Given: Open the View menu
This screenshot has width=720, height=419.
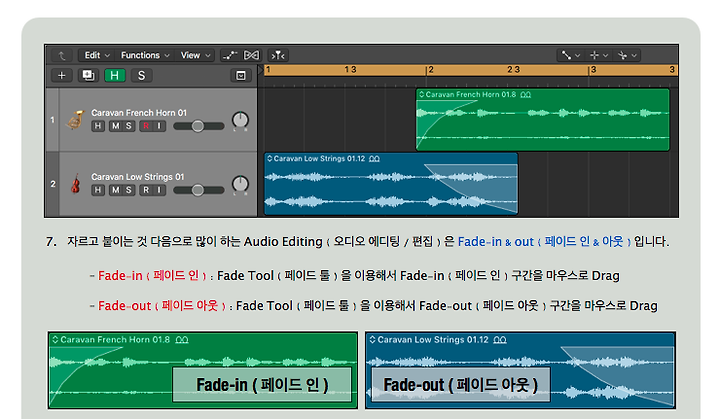Looking at the screenshot, I should 195,55.
